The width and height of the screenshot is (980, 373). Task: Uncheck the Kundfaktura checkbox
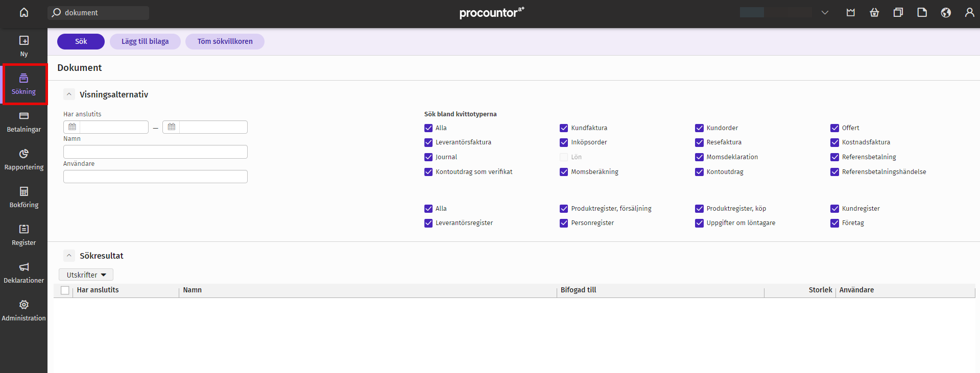(564, 128)
